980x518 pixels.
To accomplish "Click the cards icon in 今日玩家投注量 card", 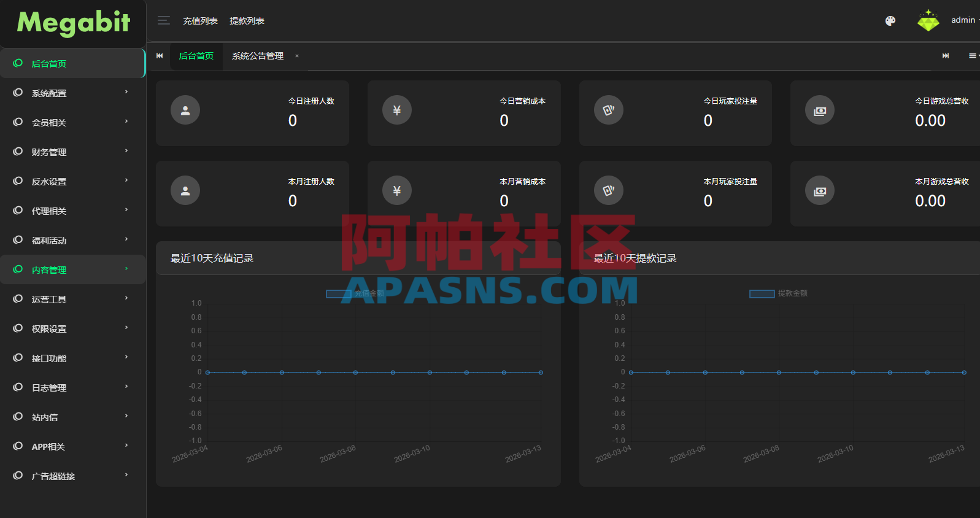I will [x=609, y=110].
